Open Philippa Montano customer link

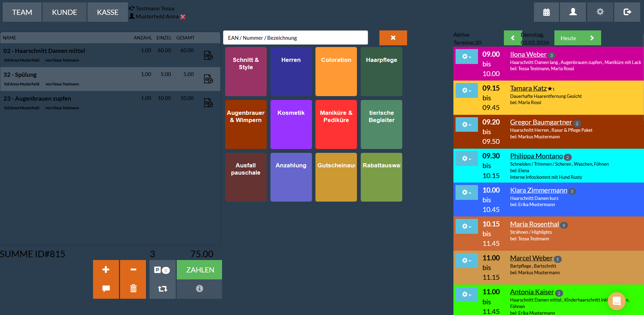(x=536, y=156)
